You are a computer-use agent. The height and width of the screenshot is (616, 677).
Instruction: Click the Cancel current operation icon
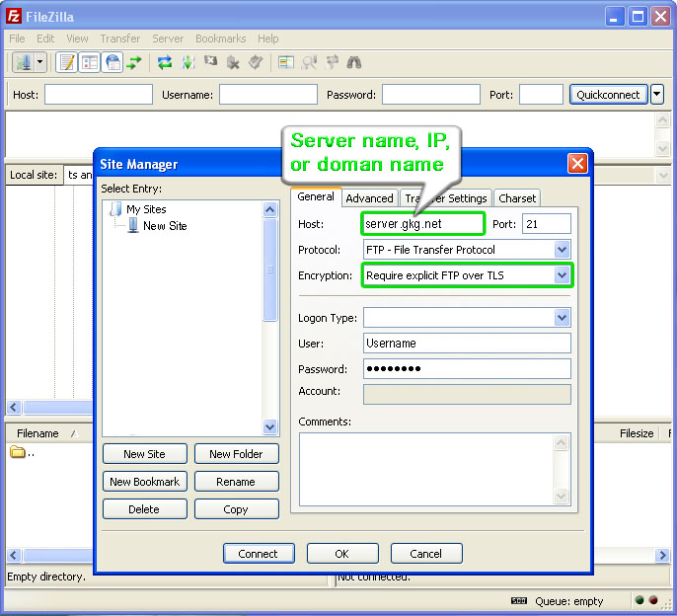pos(211,62)
